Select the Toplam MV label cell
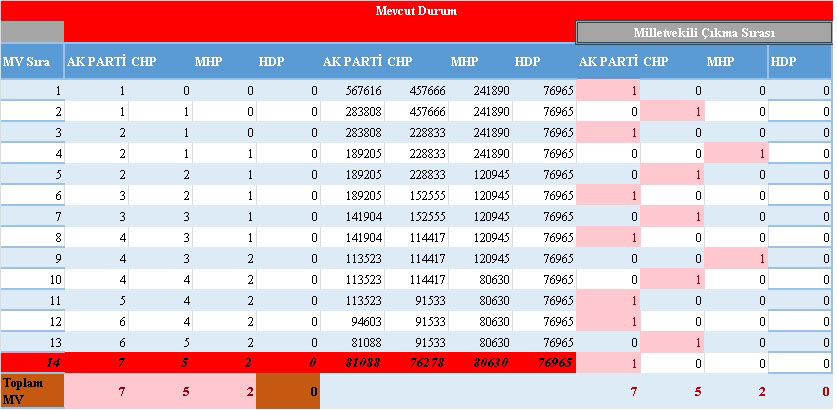The image size is (837, 410). (x=32, y=391)
